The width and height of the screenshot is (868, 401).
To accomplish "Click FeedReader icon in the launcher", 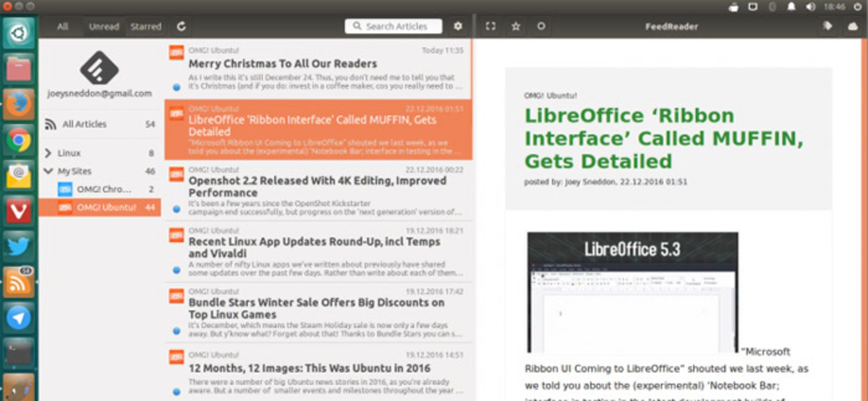I will pyautogui.click(x=18, y=282).
